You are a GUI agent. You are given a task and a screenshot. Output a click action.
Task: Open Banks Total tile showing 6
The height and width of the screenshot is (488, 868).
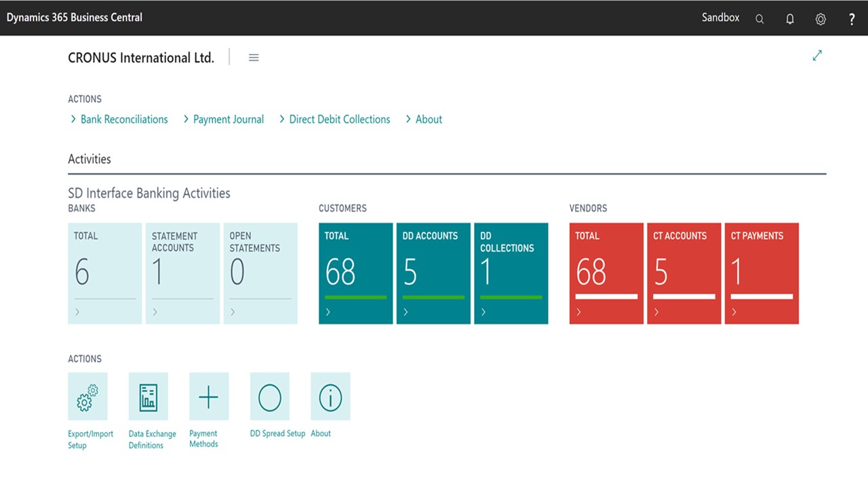point(105,273)
